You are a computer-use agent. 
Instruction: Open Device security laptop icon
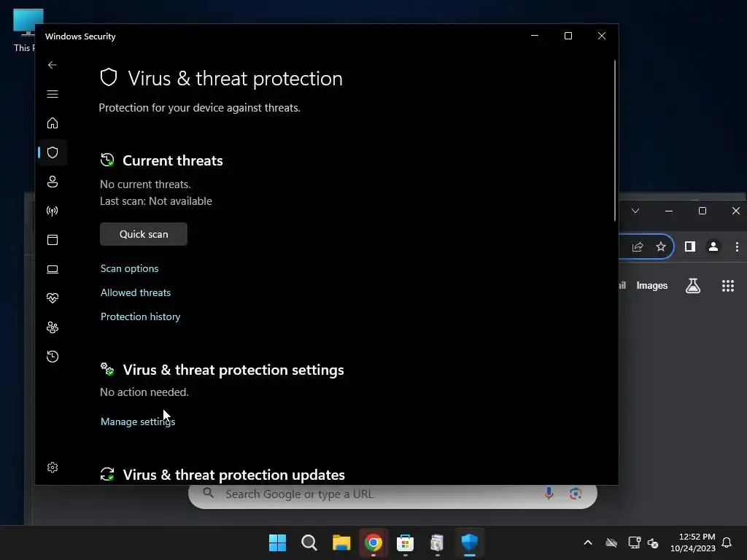click(53, 269)
